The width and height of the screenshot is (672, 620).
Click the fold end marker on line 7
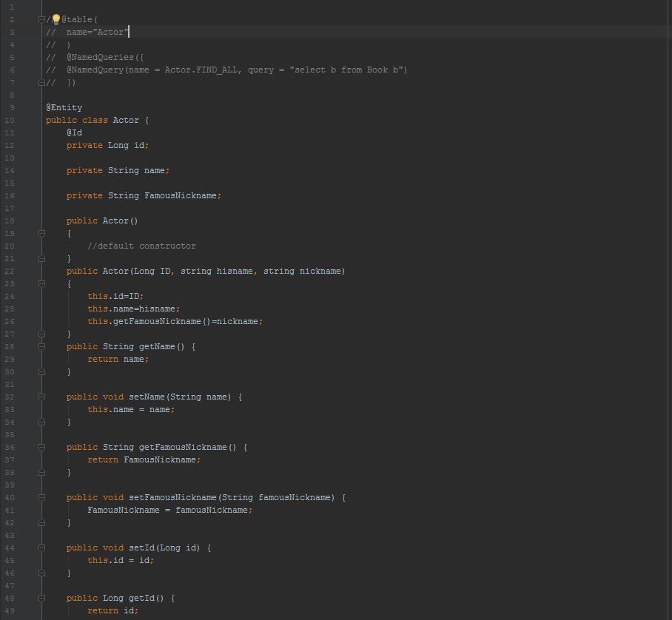pyautogui.click(x=41, y=82)
